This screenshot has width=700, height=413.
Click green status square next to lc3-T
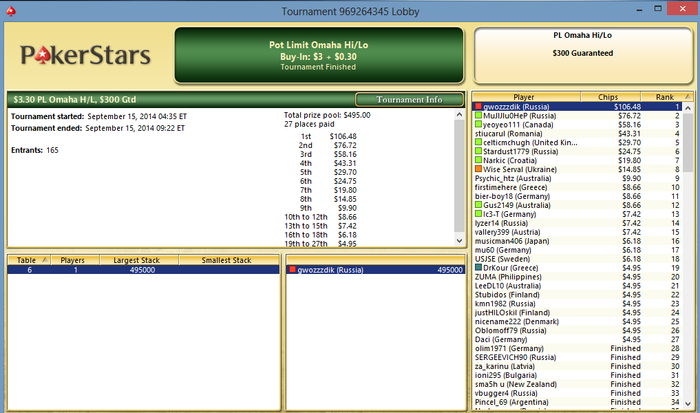point(478,214)
